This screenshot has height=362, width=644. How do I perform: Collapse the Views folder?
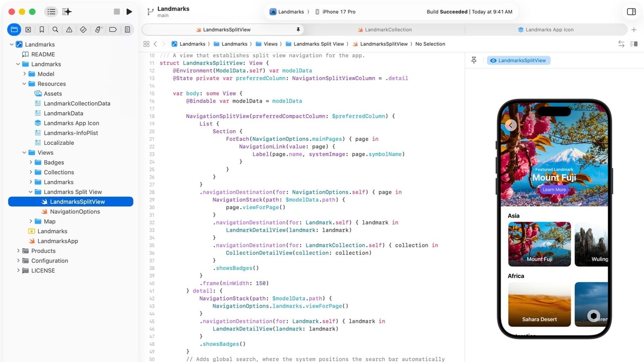tap(24, 152)
